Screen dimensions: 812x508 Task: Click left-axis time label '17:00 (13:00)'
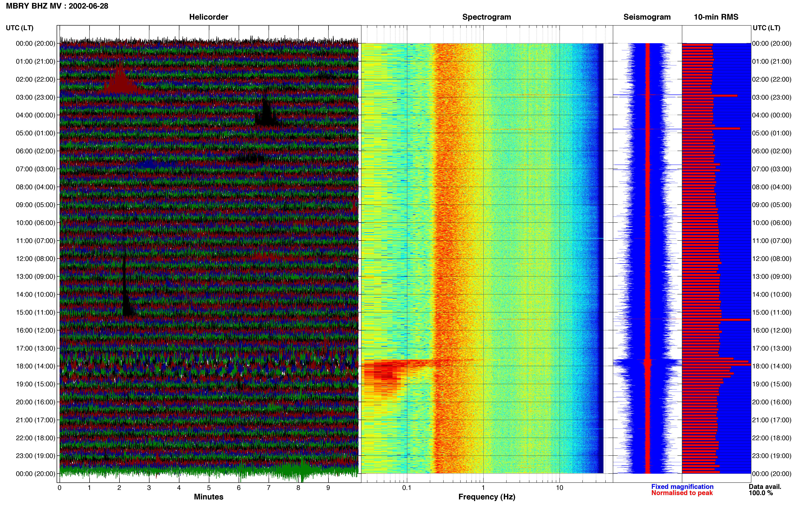pos(36,348)
